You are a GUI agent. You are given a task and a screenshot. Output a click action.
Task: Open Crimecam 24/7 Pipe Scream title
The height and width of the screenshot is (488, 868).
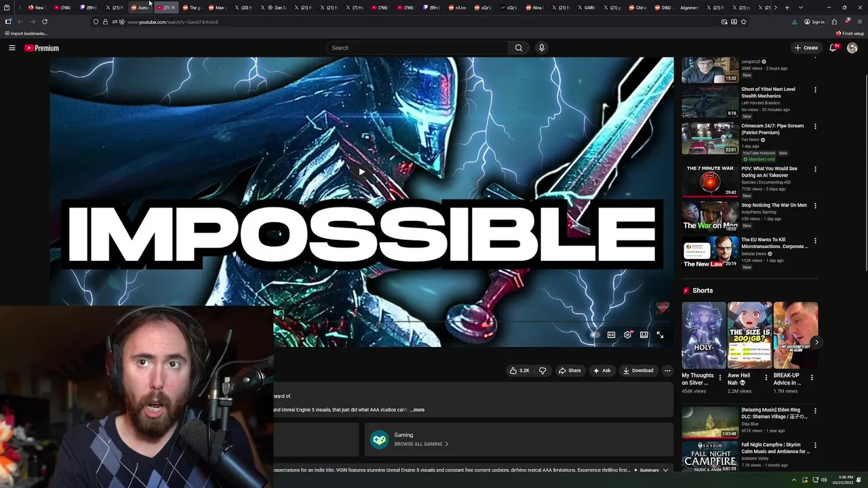click(772, 129)
